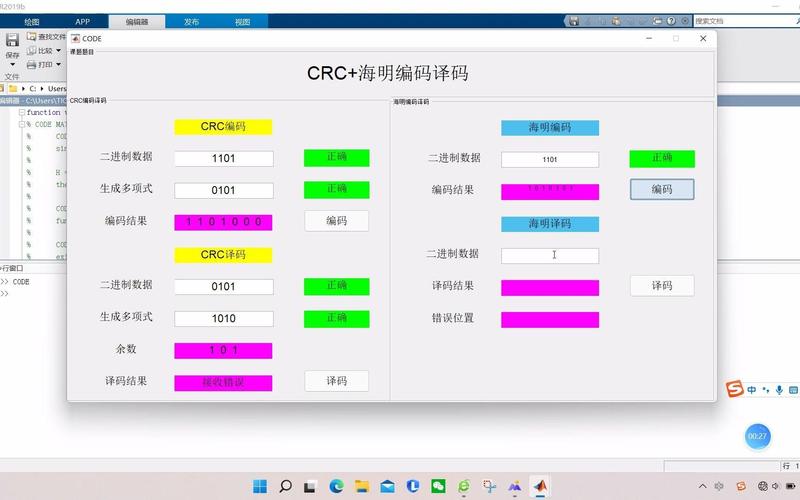Click 'Users' in the current folder path bar
The height and width of the screenshot is (500, 800).
tap(57, 88)
